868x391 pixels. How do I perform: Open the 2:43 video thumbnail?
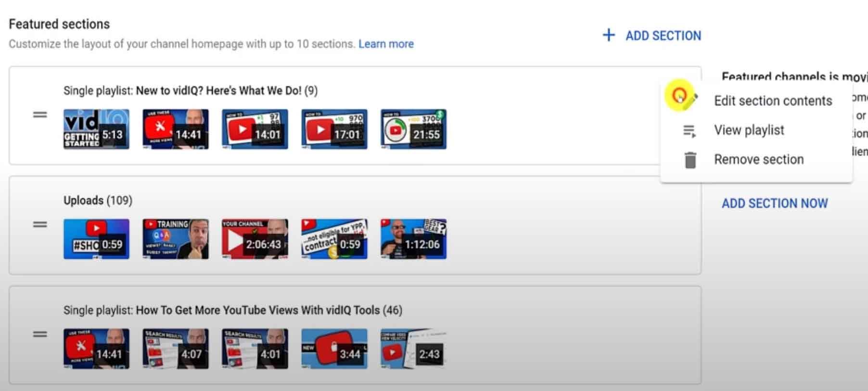[x=413, y=349]
